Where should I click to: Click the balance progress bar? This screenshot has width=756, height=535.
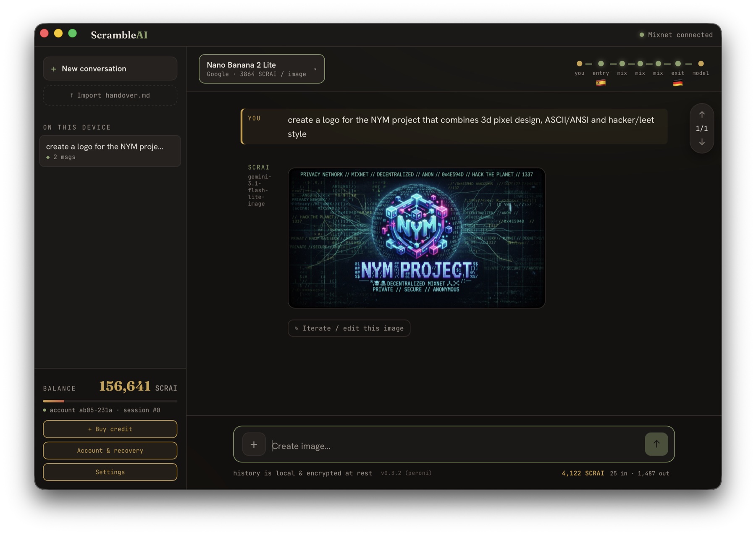[x=110, y=401]
